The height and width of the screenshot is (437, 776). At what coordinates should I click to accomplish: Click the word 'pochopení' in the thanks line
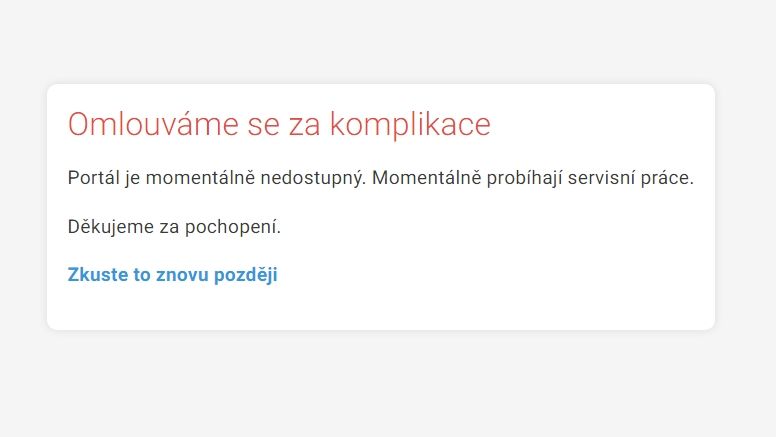(233, 227)
